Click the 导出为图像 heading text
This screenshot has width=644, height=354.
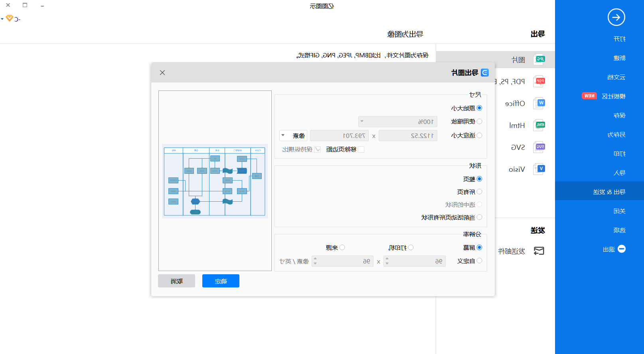(x=405, y=34)
